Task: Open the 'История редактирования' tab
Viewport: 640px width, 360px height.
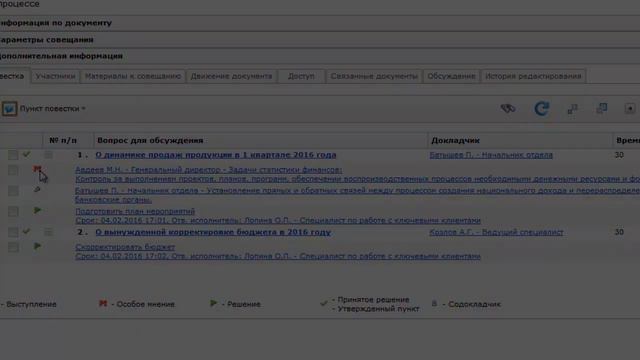Action: point(533,76)
